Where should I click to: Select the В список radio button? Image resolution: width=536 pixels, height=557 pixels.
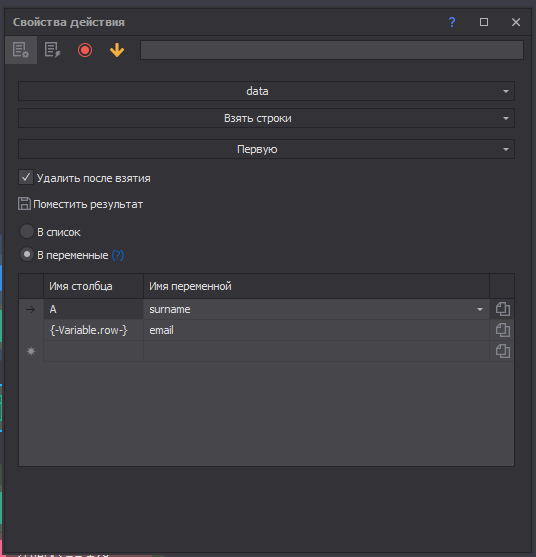[27, 231]
